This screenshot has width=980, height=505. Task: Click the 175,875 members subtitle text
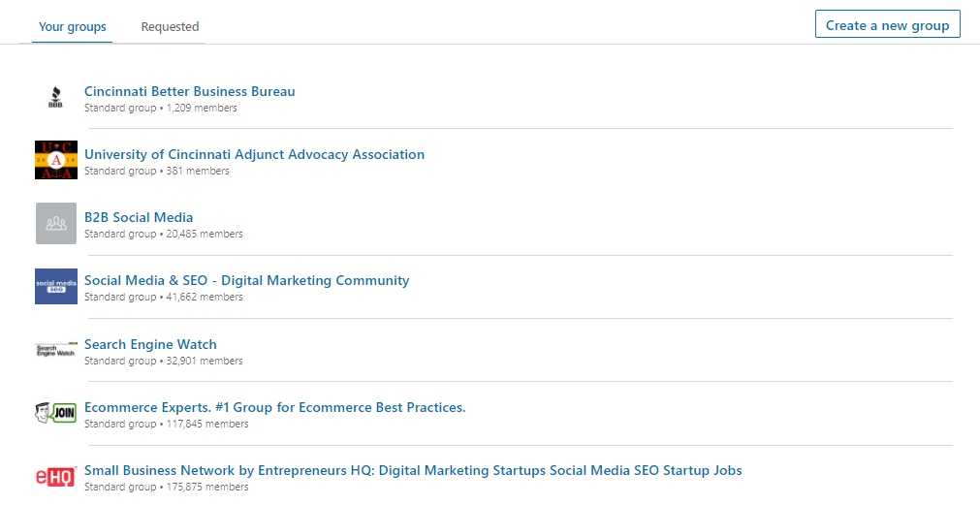coord(207,487)
